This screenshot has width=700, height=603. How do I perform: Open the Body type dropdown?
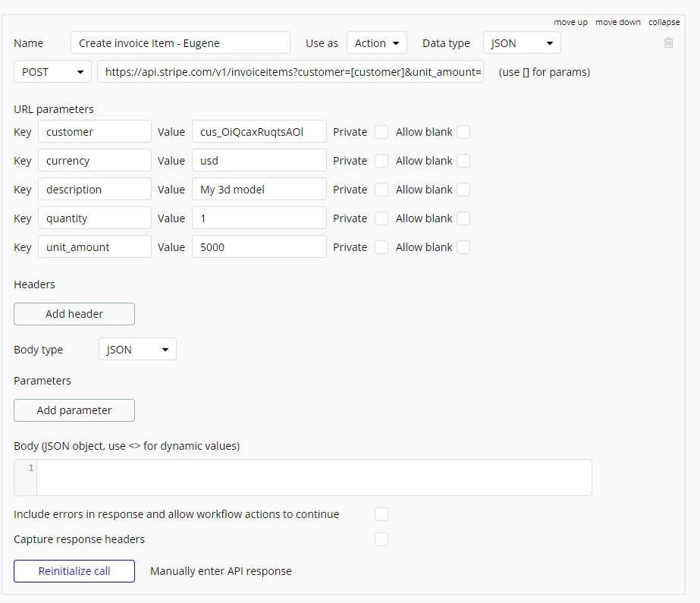(x=137, y=350)
